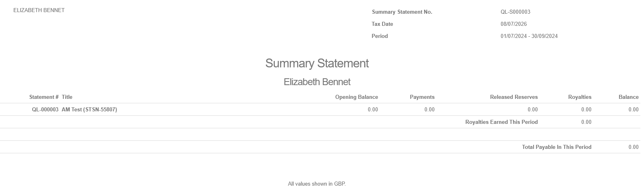Select the Opening Balance column header

pyautogui.click(x=357, y=97)
